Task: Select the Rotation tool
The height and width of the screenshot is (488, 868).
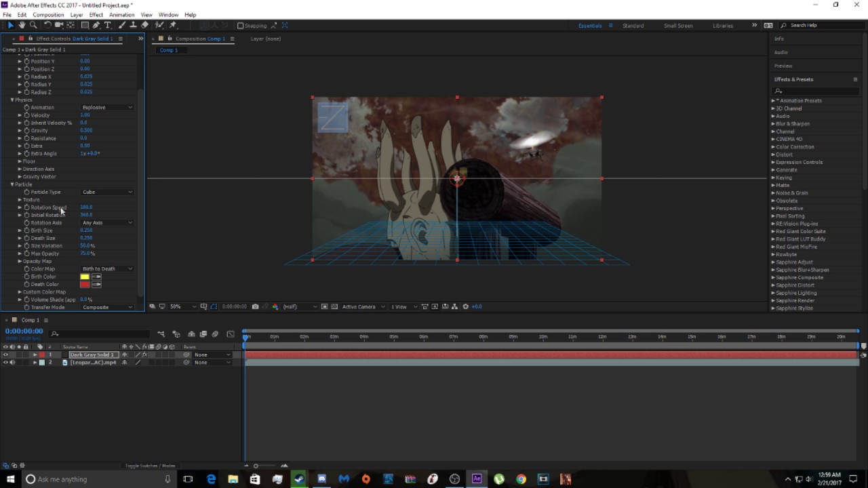Action: [x=47, y=25]
